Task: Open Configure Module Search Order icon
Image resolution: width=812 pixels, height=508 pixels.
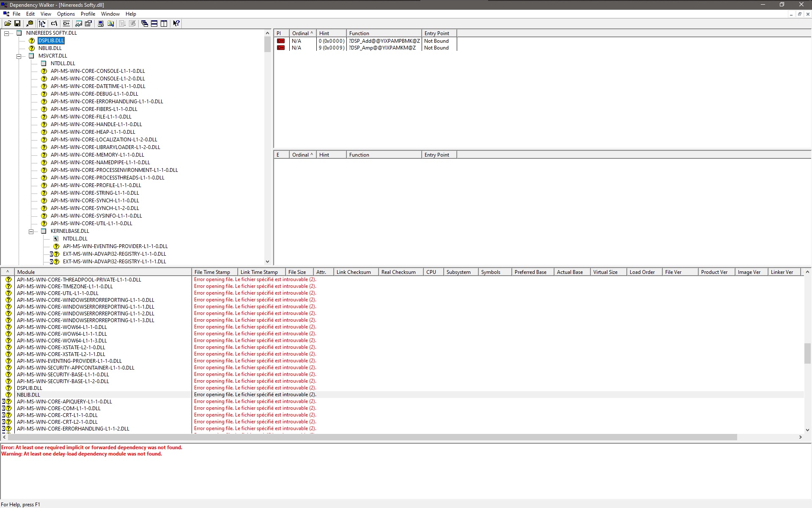Action: coord(110,24)
